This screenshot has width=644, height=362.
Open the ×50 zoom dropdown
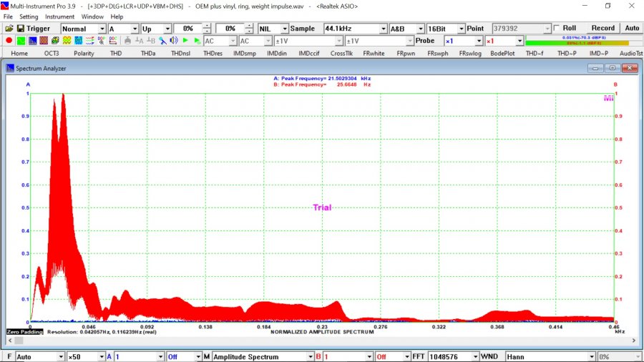(x=86, y=357)
